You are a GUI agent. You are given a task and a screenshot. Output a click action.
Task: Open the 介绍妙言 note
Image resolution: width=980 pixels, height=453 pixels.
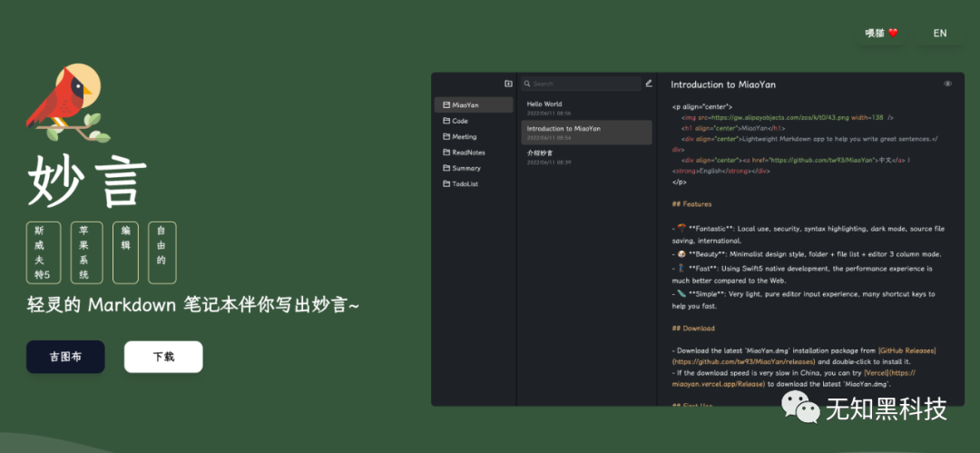(x=586, y=157)
